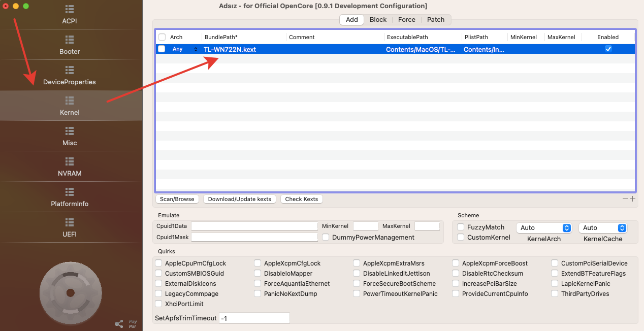Open the KernelCache dropdown
644x331 pixels.
603,228
